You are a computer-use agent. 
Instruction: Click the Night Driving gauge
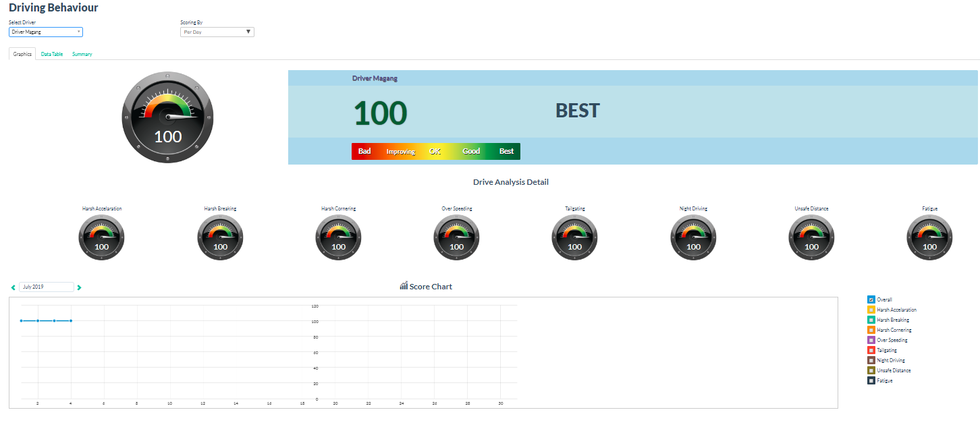coord(693,238)
